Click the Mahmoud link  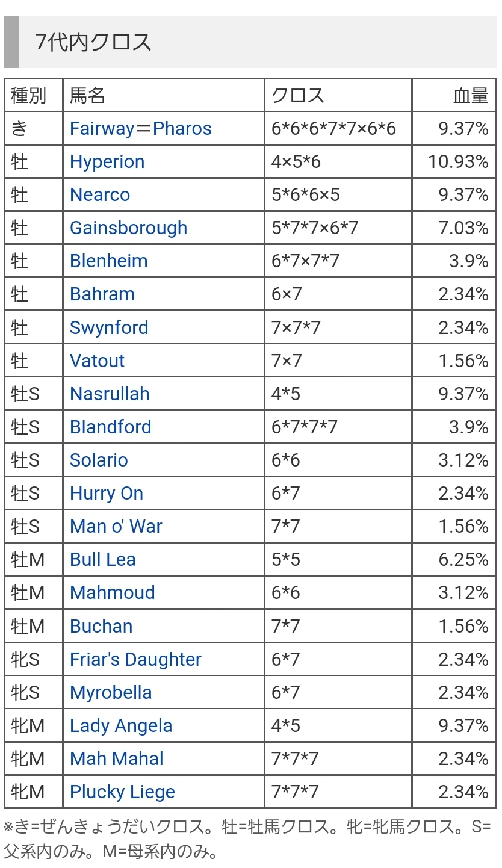(113, 593)
